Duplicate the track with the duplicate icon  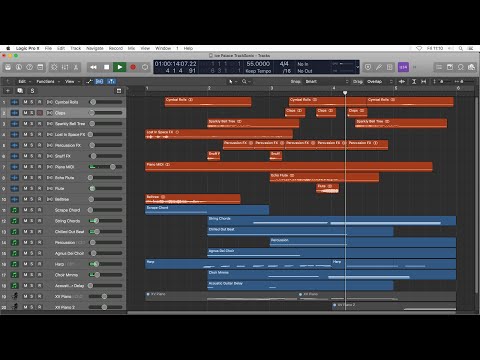point(20,91)
